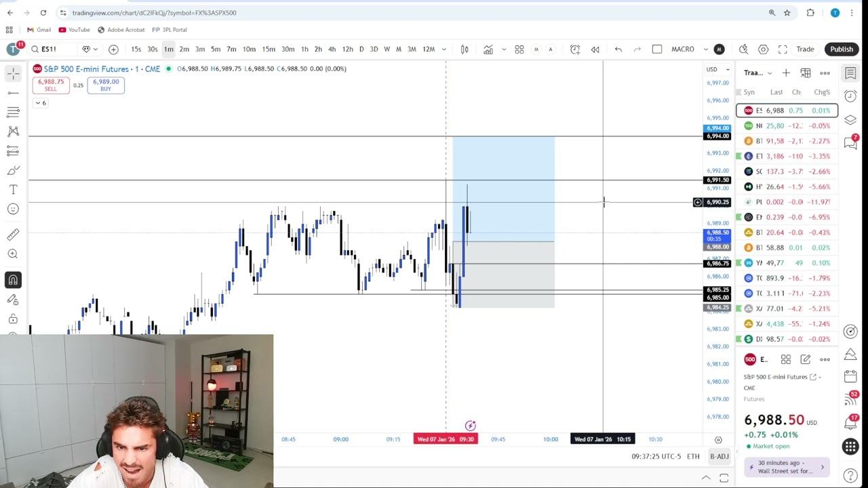Open the watchlist advanced view icon

[806, 73]
